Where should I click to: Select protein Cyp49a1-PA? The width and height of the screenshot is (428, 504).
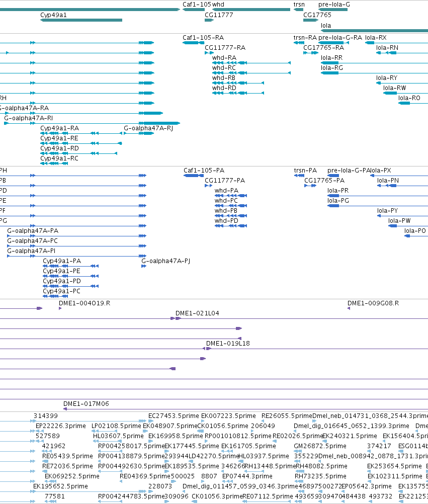coord(62,261)
